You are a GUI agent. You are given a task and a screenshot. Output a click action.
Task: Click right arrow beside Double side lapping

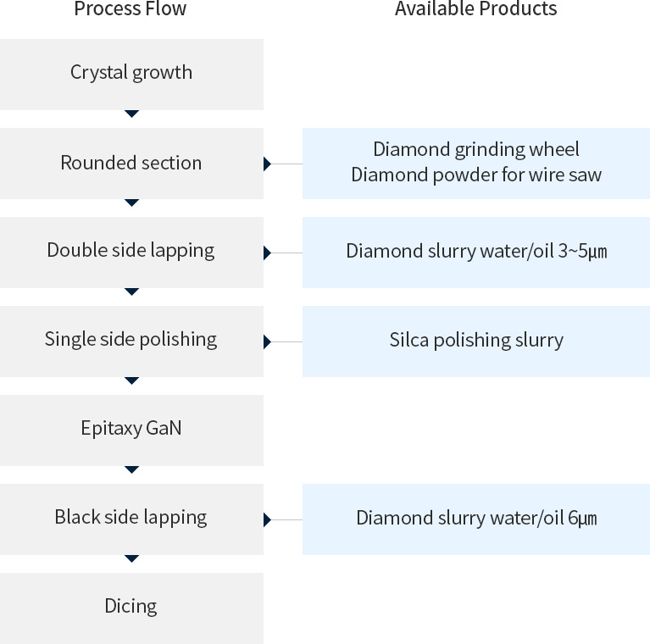tap(268, 253)
